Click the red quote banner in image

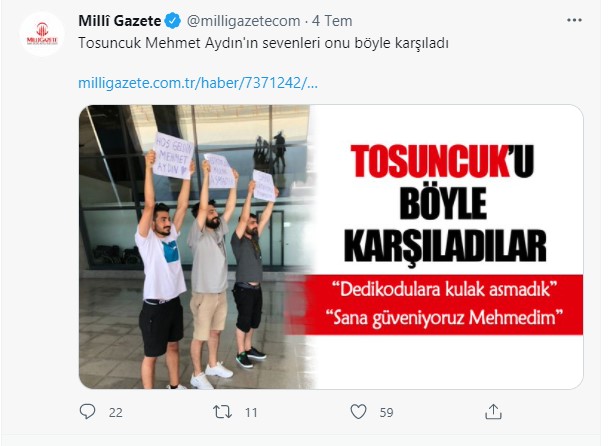pyautogui.click(x=444, y=305)
